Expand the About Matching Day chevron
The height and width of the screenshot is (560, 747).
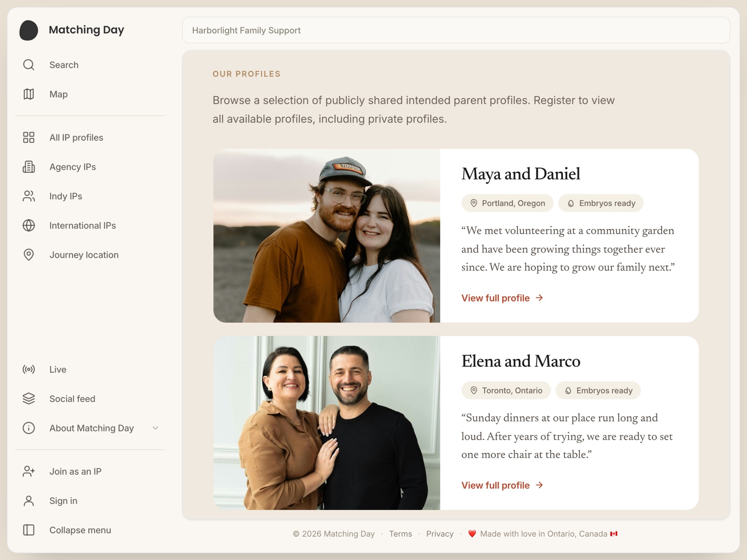(x=155, y=428)
